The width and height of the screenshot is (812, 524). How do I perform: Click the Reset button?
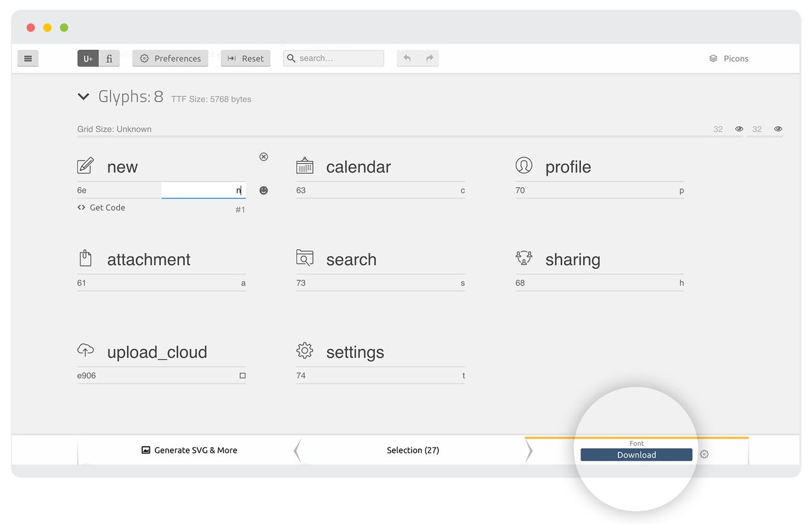246,58
